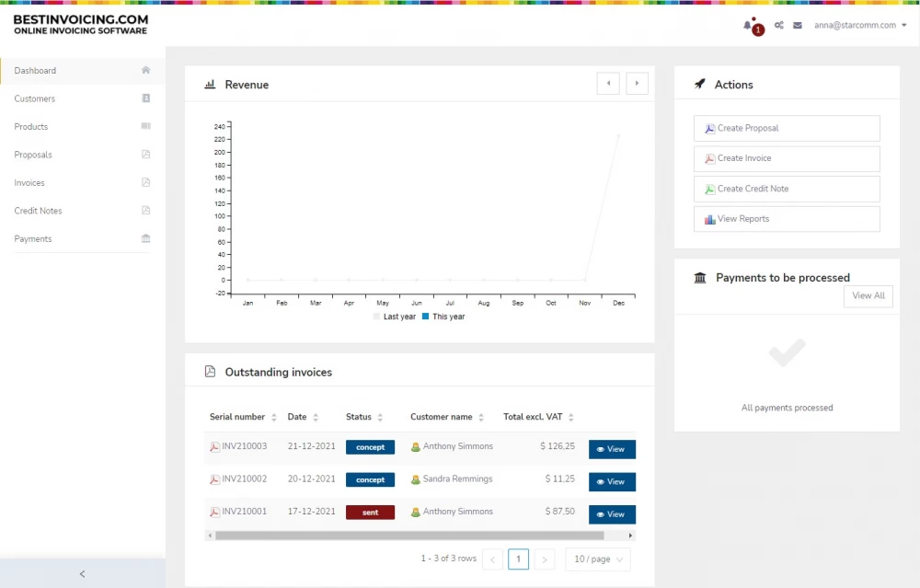This screenshot has height=588, width=920.
Task: Click the Create Invoice button
Action: click(787, 158)
